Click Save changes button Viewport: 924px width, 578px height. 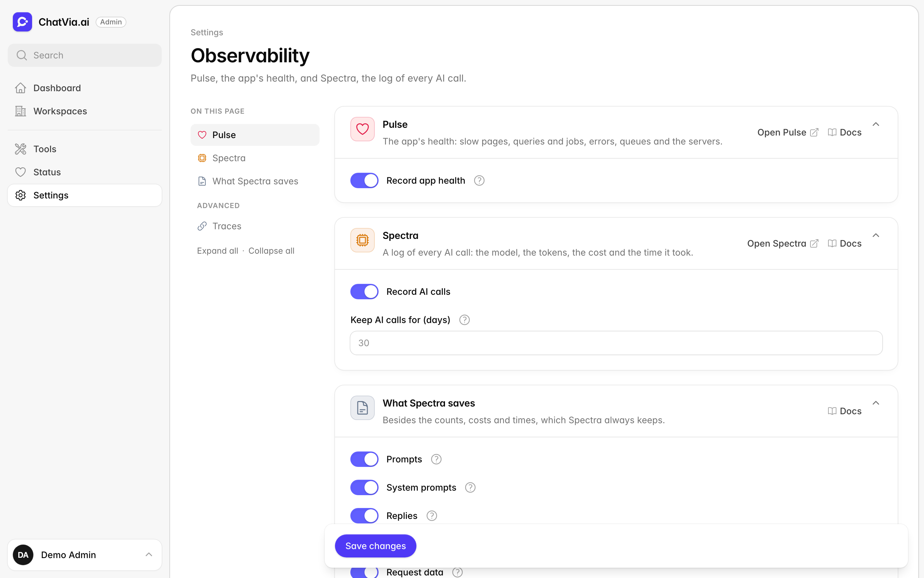click(375, 546)
